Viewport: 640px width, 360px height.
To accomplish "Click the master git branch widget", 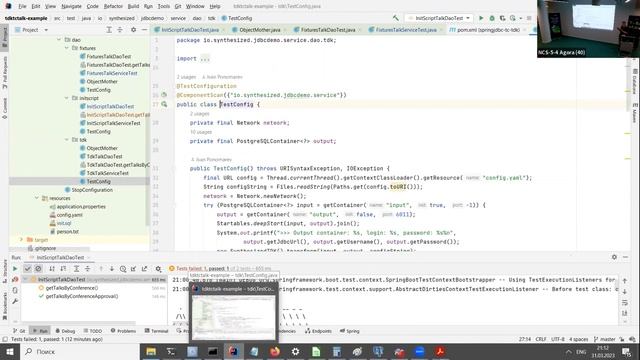I will point(605,339).
